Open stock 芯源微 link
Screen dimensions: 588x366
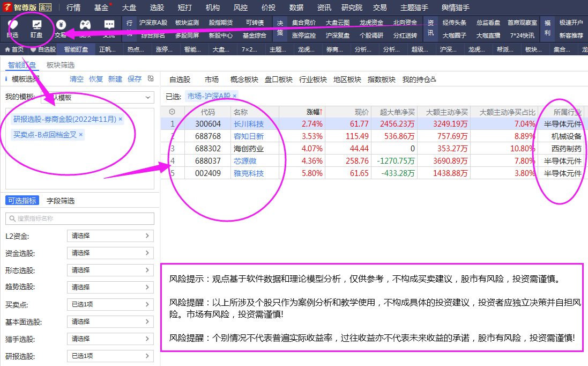click(245, 161)
